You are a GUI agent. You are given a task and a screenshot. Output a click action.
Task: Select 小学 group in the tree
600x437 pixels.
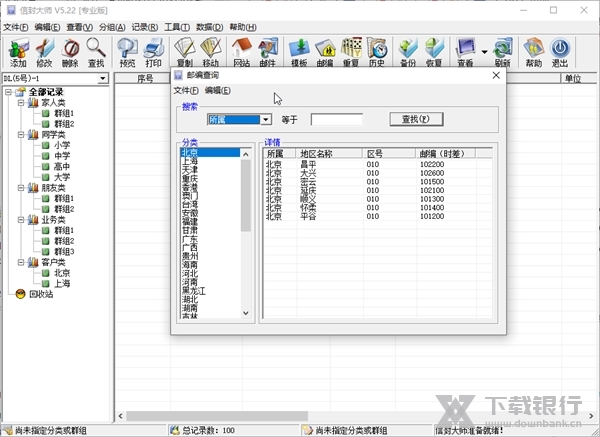point(62,145)
